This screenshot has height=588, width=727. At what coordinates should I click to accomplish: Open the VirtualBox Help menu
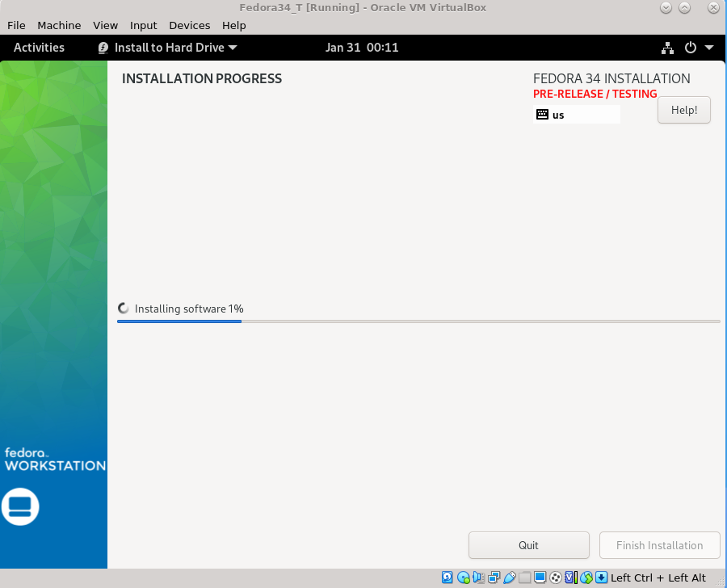[233, 26]
